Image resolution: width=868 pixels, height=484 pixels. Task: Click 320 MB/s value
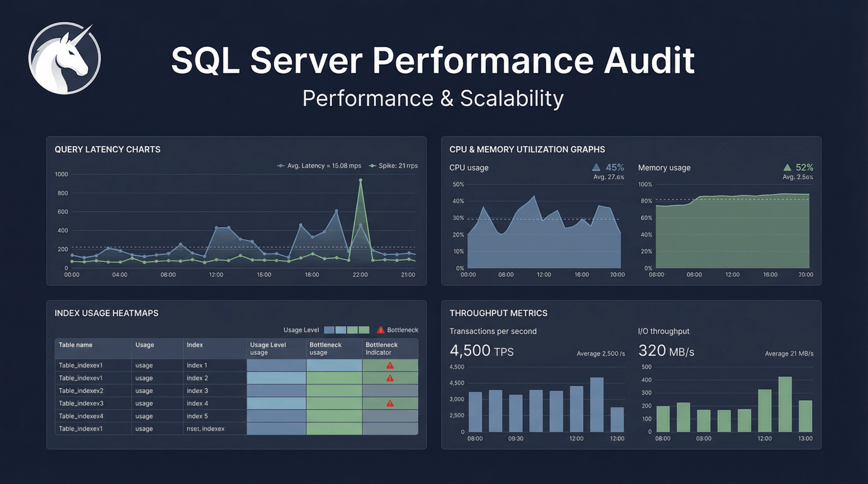point(666,351)
